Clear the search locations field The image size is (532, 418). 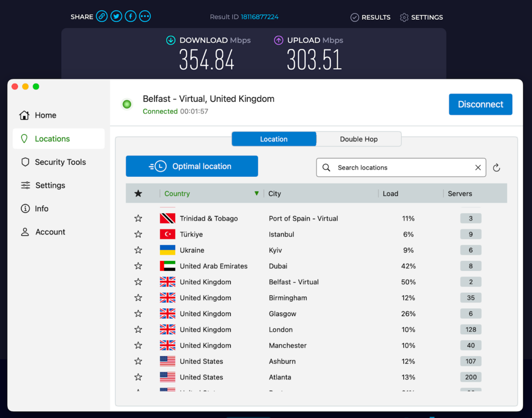coord(478,167)
